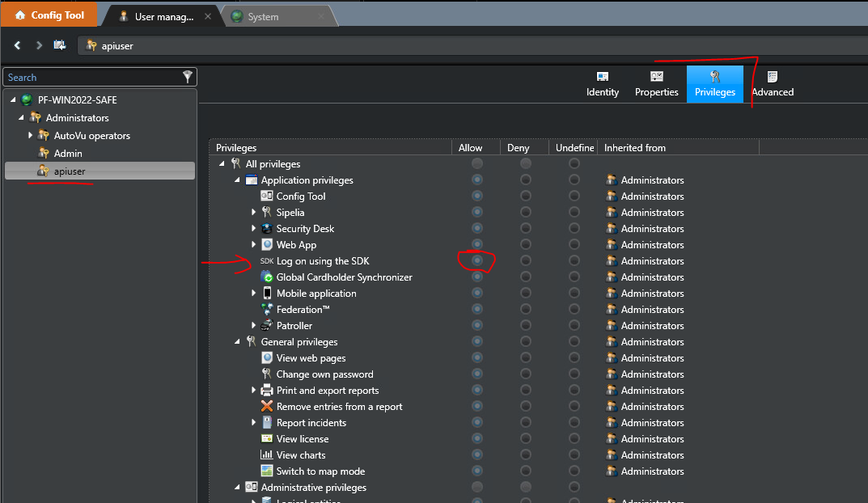Select Allow for Log on using the SDK
Image resolution: width=868 pixels, height=503 pixels.
pos(477,261)
